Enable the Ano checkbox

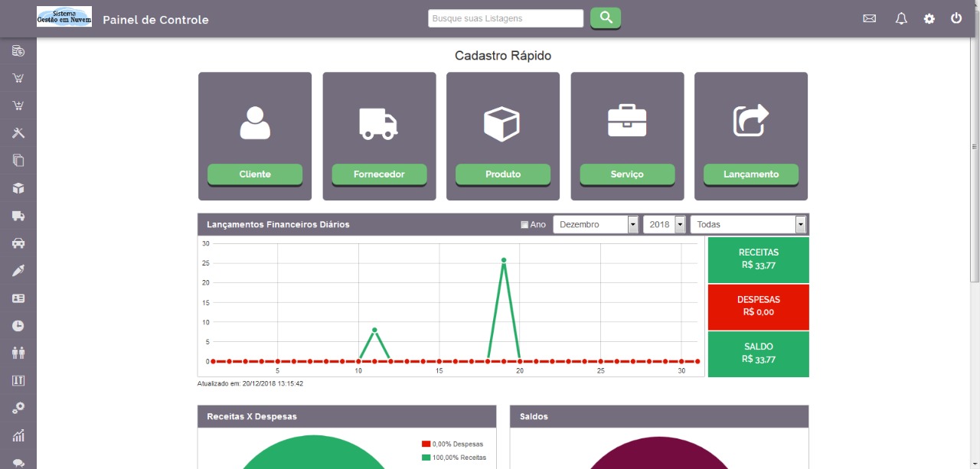[524, 225]
